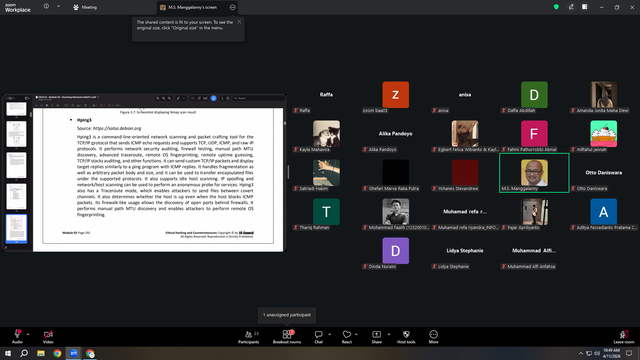Switch to the Meeting tab

[85, 7]
